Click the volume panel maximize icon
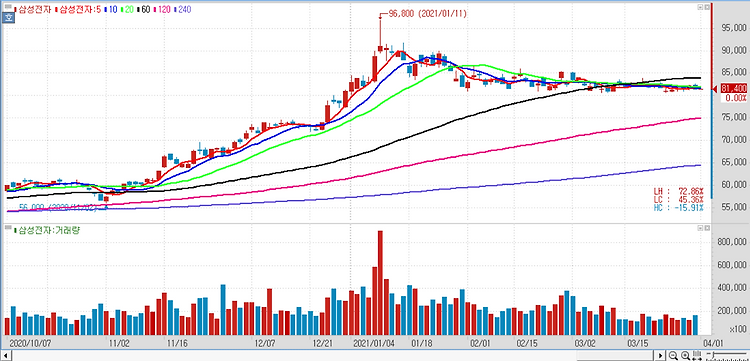The width and height of the screenshot is (750, 361). 700,229
